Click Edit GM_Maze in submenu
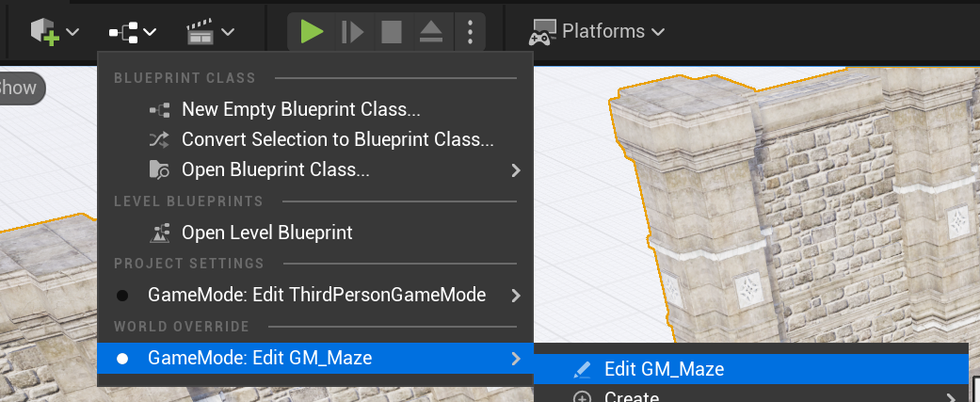Image resolution: width=980 pixels, height=402 pixels. click(x=750, y=369)
